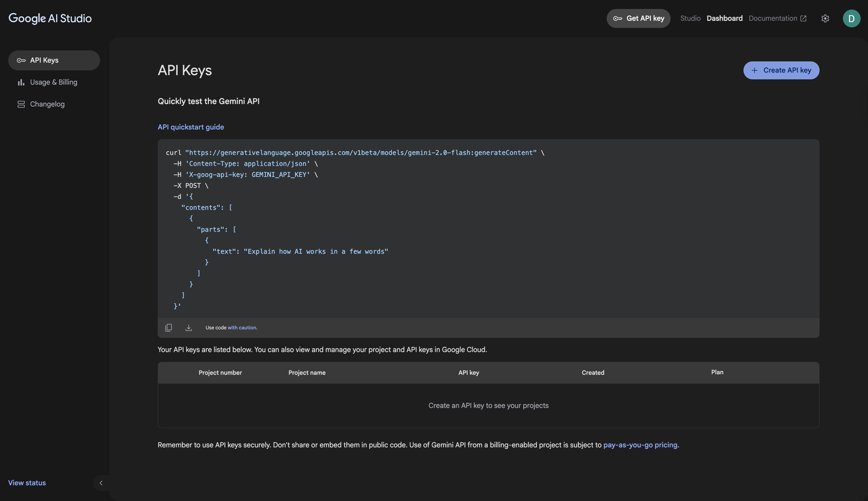Click the "parts": [ code line

tap(216, 230)
